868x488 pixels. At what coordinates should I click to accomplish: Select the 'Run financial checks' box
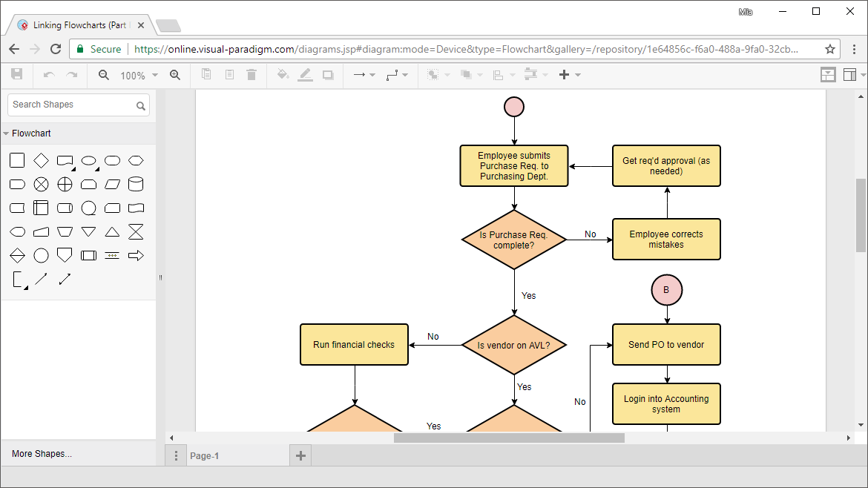355,345
